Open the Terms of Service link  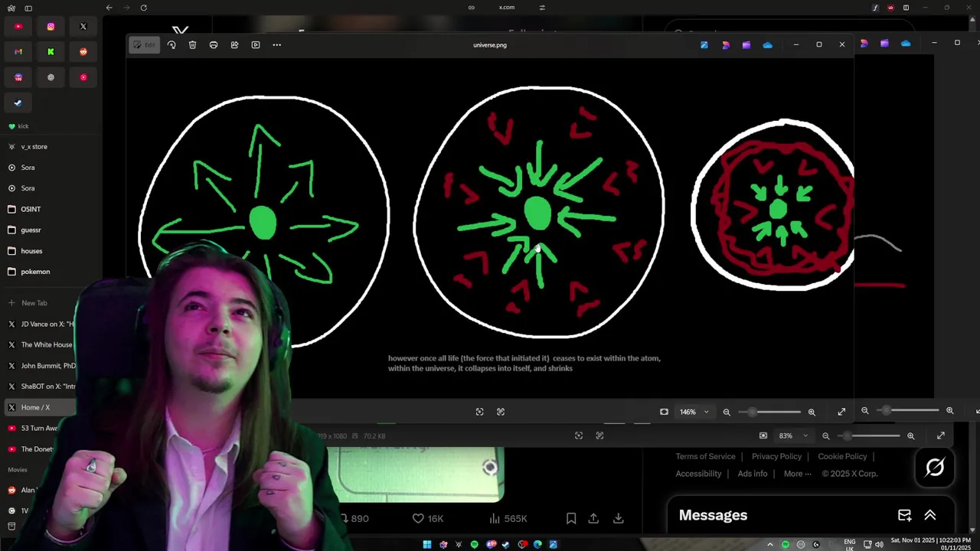tap(705, 456)
